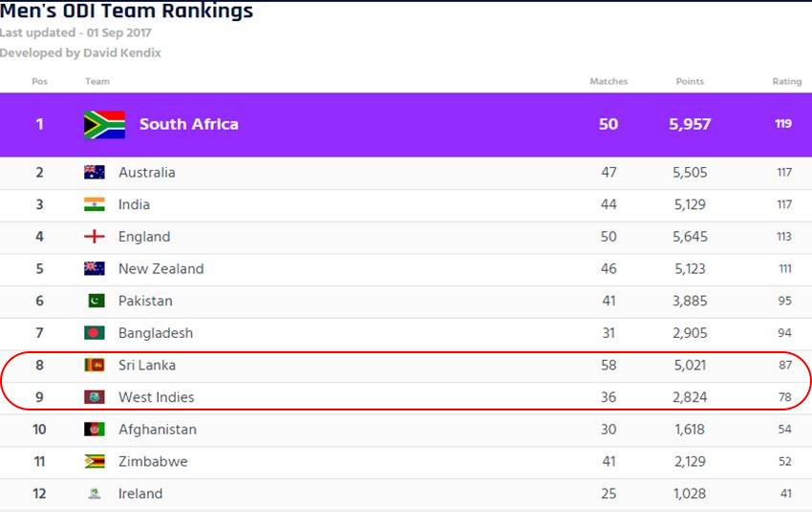Viewport: 812px width, 525px height.
Task: Select the India flag icon
Action: (x=95, y=204)
